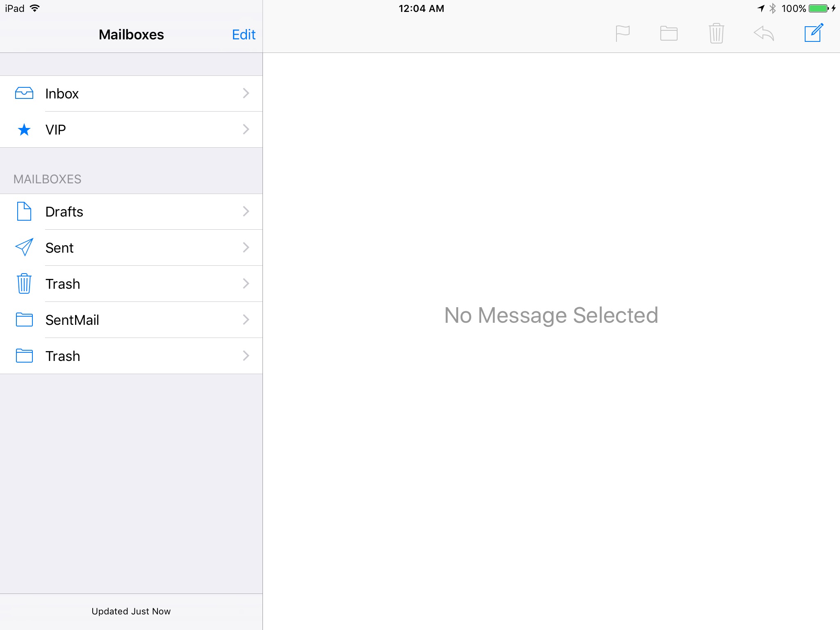Tap the SentMail folder icon
This screenshot has width=840, height=630.
[x=24, y=320]
